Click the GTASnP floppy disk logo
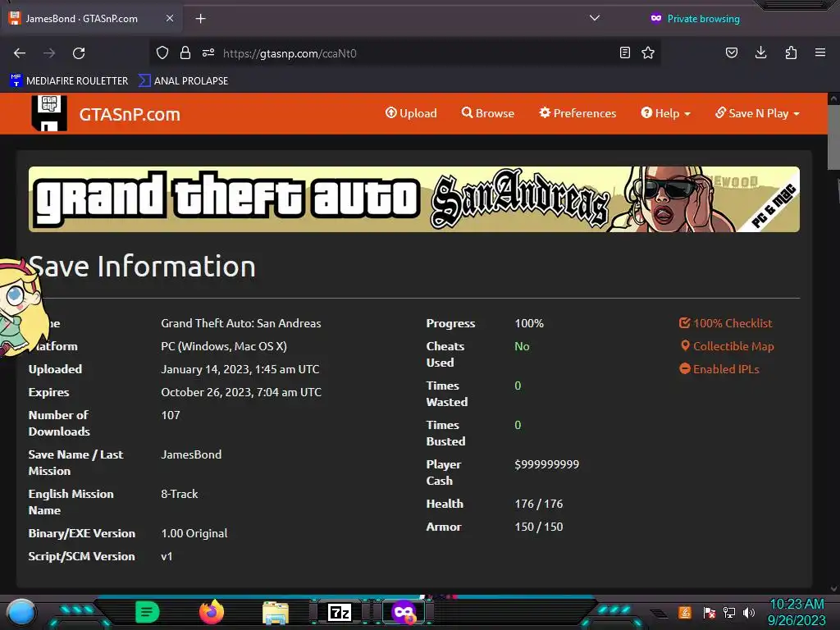This screenshot has height=630, width=840. click(49, 113)
